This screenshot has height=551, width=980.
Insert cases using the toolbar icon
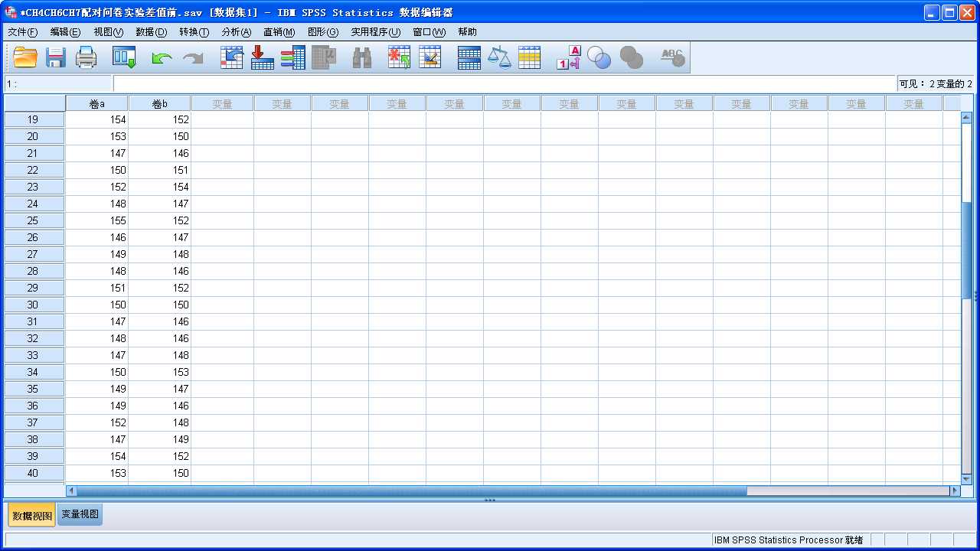tap(400, 58)
